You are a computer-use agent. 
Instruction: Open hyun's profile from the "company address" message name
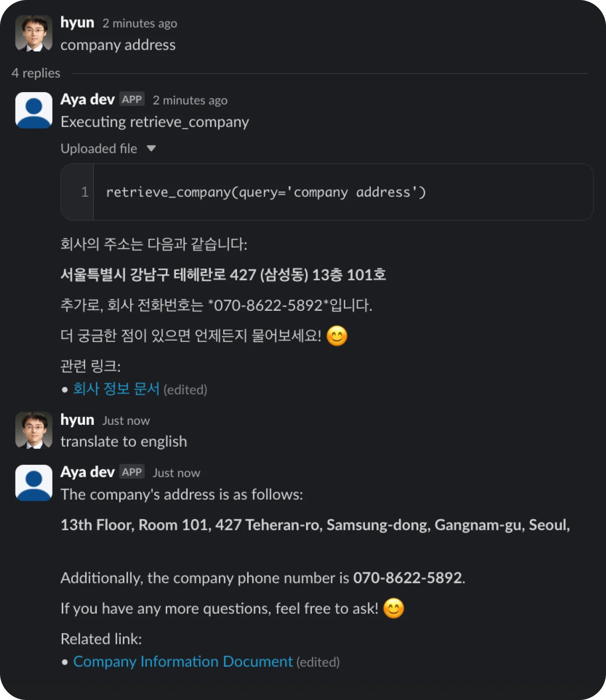coord(78,23)
